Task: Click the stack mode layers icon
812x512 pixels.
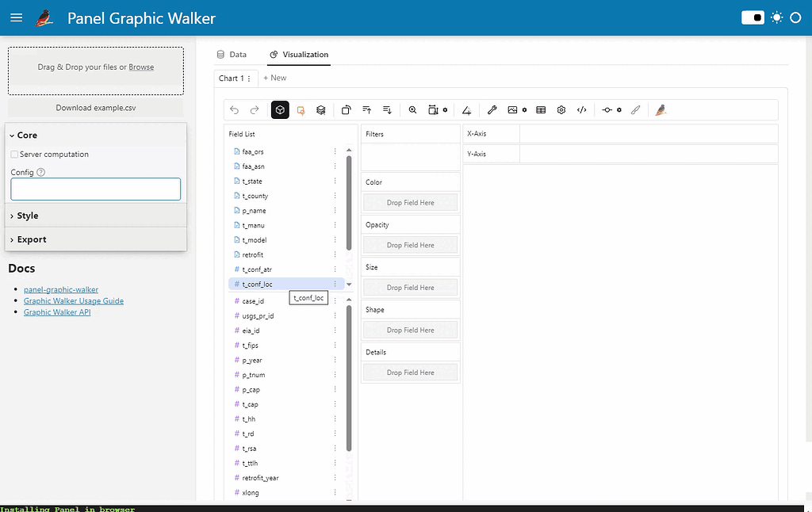Action: pos(321,110)
